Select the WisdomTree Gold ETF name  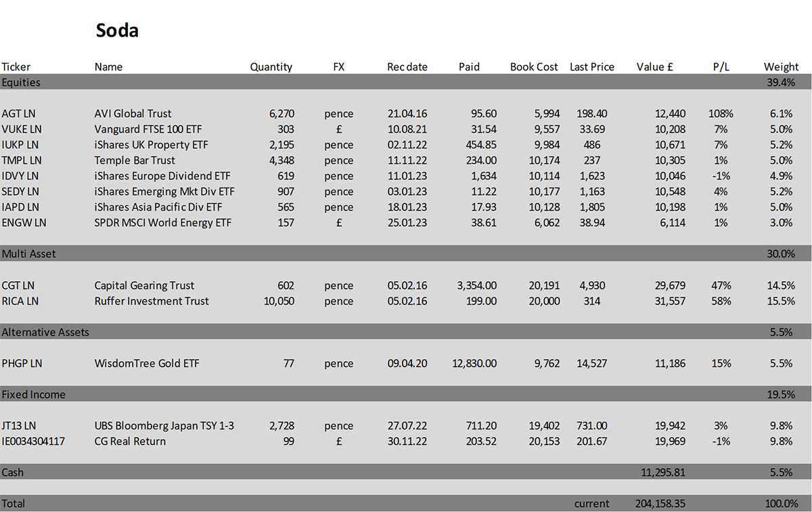click(x=147, y=363)
